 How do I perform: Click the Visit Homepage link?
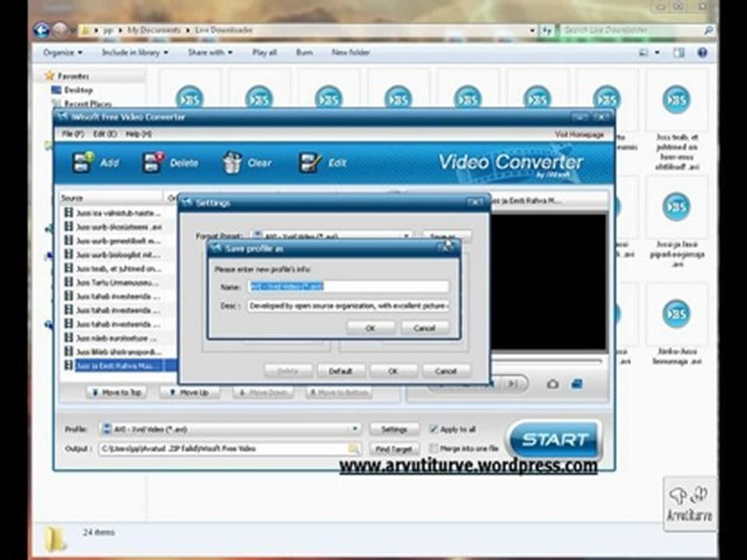pyautogui.click(x=579, y=135)
